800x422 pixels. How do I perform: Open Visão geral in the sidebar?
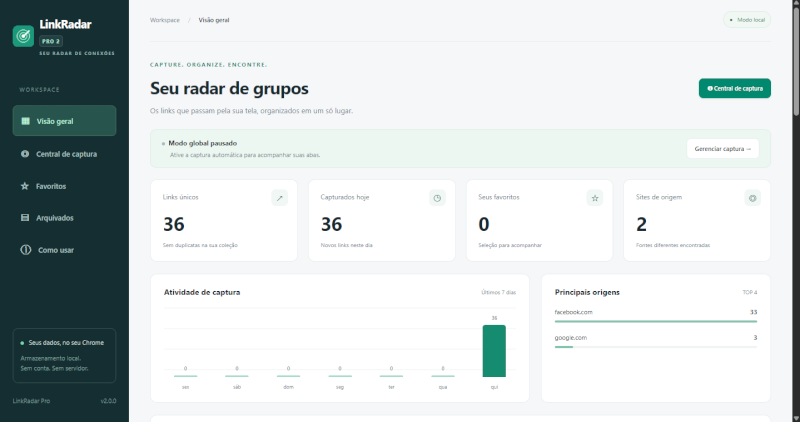[x=64, y=121]
